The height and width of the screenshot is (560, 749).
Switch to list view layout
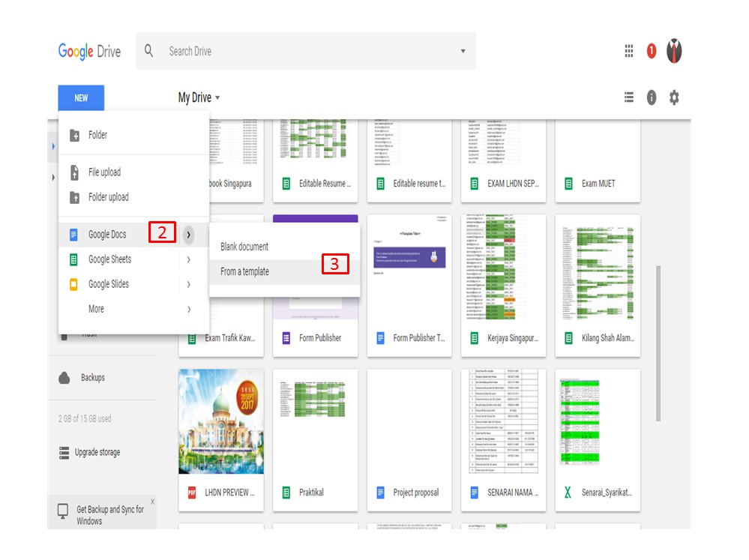pos(628,97)
